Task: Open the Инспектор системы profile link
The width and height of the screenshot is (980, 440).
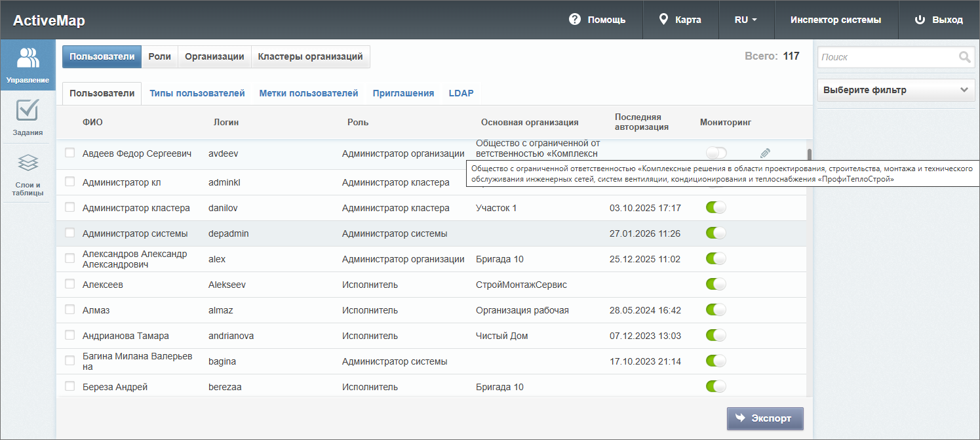Action: click(835, 20)
